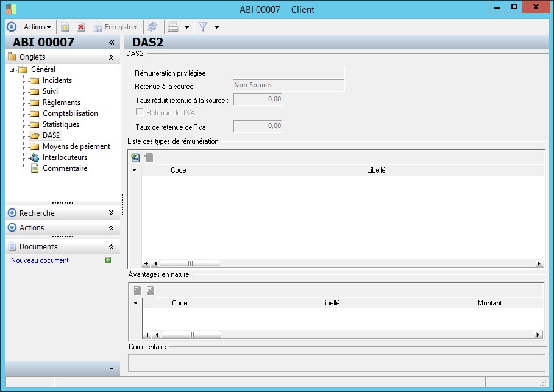
Task: Add a row to remuneration types list
Action: pos(135,158)
